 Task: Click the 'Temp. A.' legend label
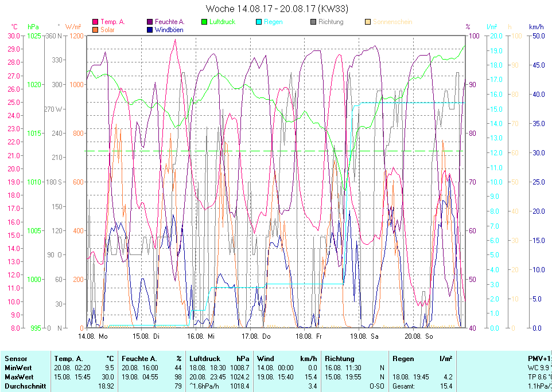[112, 22]
